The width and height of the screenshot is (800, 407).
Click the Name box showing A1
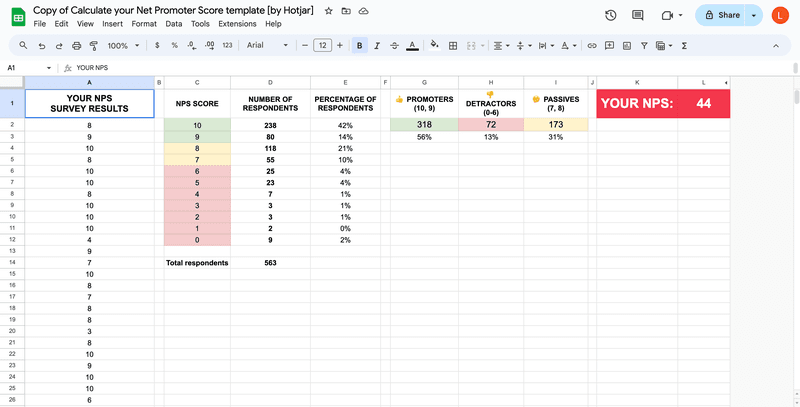[30, 68]
